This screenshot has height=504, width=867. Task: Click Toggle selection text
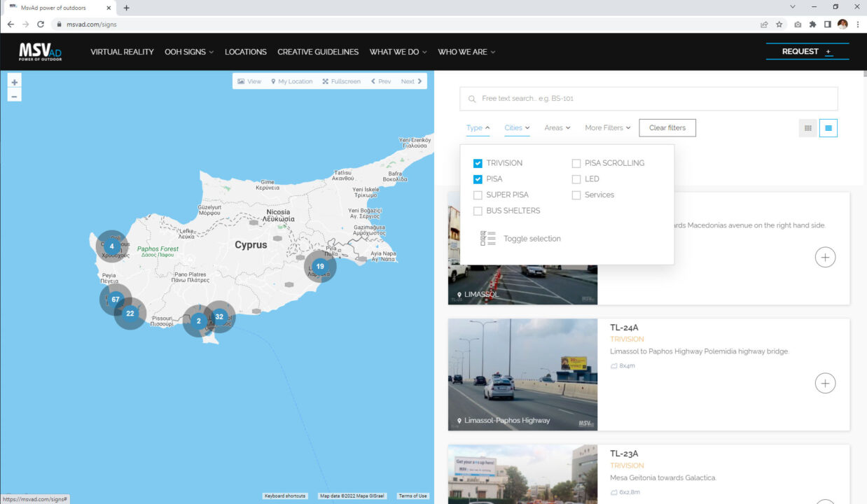[x=532, y=239]
